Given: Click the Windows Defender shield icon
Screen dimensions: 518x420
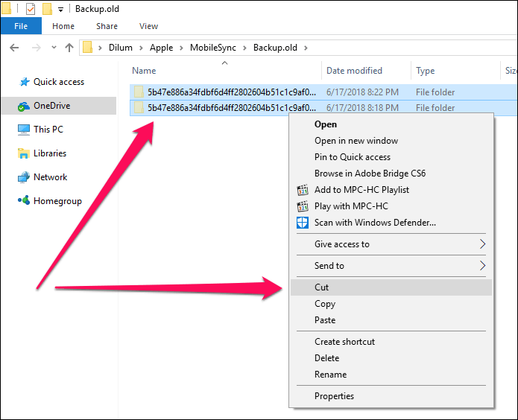Looking at the screenshot, I should pos(303,223).
